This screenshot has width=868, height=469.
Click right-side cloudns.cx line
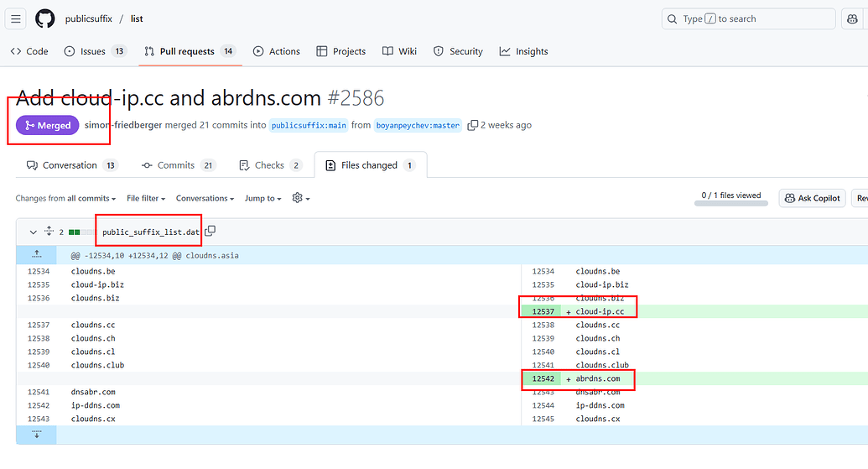coord(598,419)
